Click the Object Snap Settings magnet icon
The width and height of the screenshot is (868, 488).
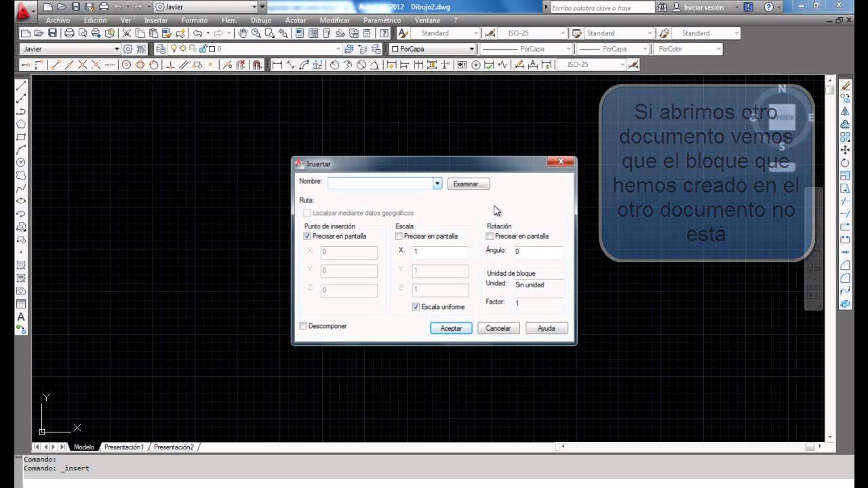tap(257, 65)
